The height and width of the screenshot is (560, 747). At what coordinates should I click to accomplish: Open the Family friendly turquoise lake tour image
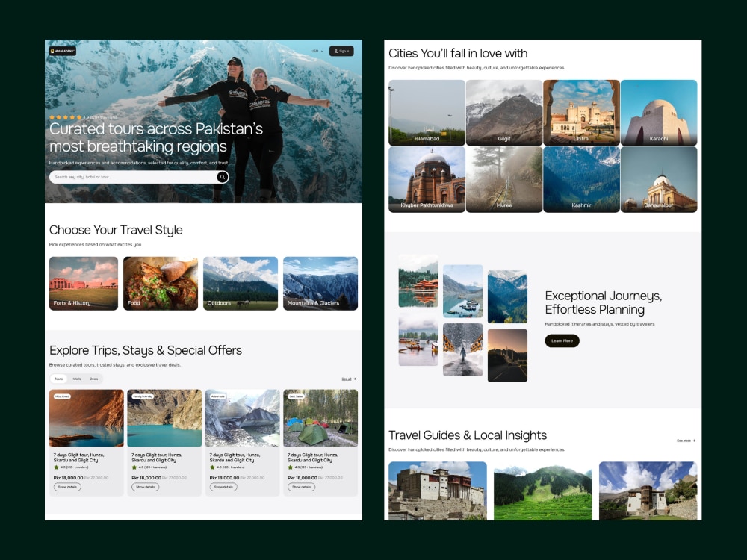tap(164, 418)
